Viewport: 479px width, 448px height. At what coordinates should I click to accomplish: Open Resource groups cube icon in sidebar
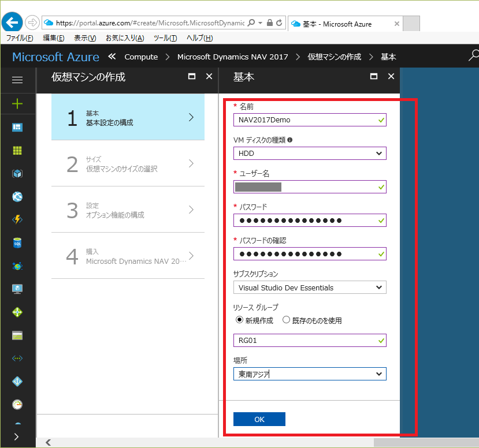pos(17,174)
